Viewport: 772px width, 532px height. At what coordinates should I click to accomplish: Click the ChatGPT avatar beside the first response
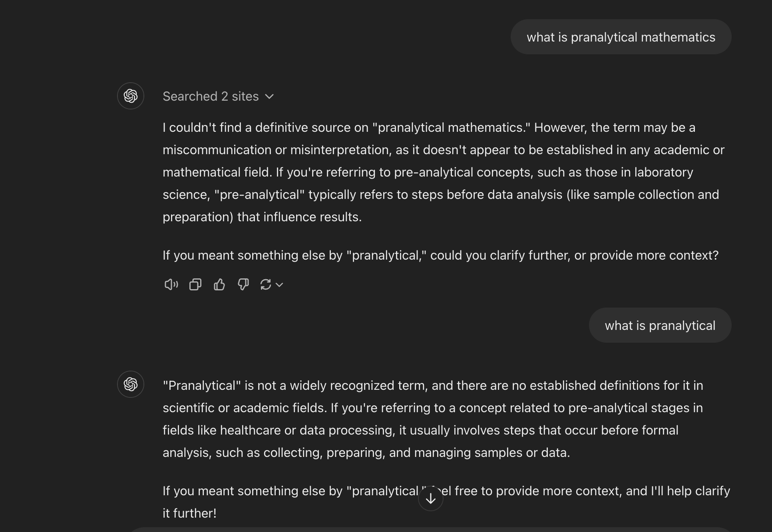click(x=130, y=96)
